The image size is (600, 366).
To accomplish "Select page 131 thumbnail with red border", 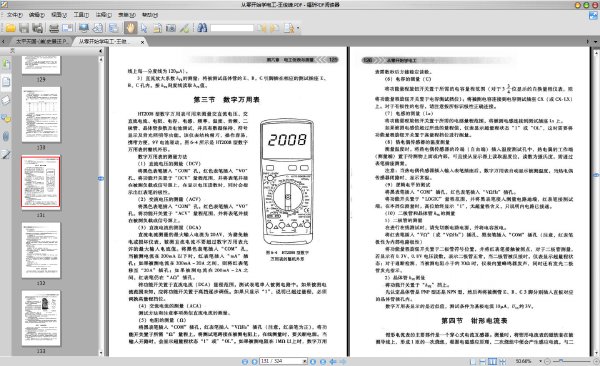I will tap(41, 182).
